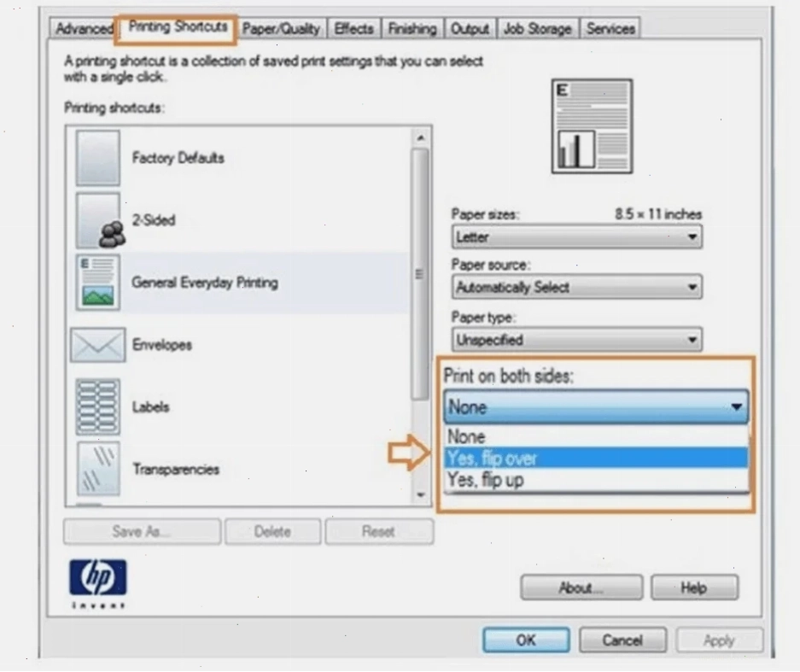Open the Paper sizes dropdown

click(x=576, y=237)
